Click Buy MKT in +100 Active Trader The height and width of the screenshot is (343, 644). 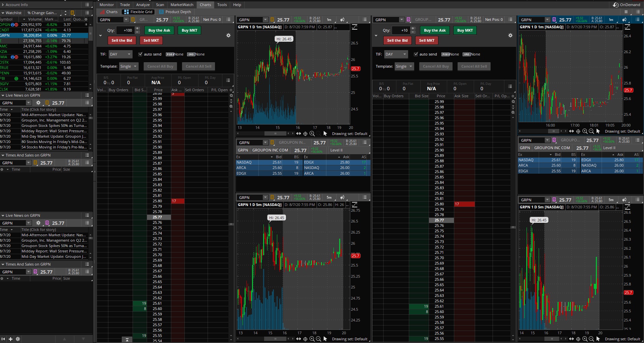[189, 30]
